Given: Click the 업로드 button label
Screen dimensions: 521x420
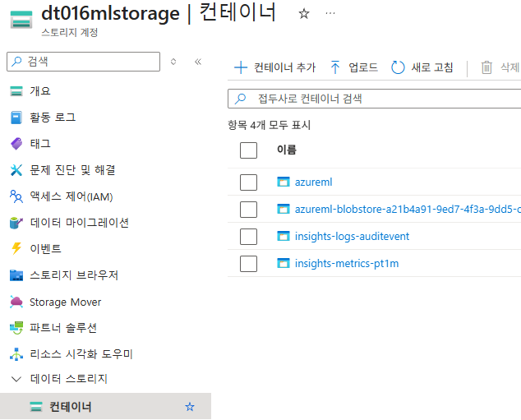Looking at the screenshot, I should click(363, 67).
